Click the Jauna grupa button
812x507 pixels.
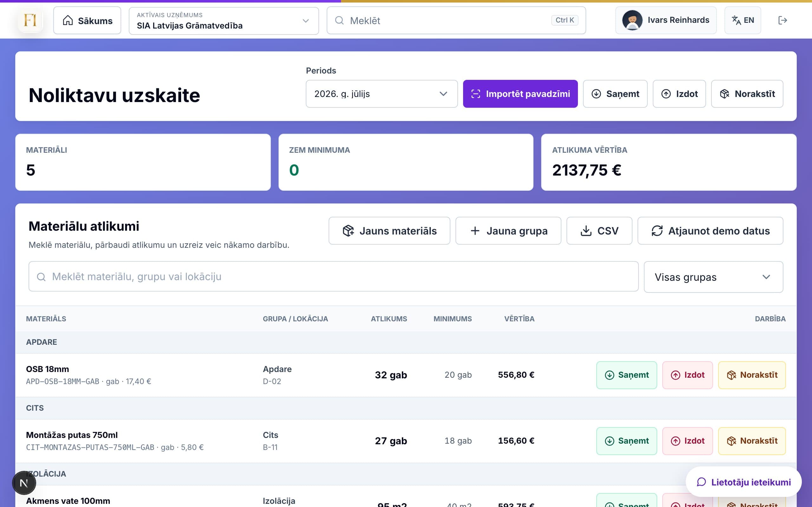point(508,231)
